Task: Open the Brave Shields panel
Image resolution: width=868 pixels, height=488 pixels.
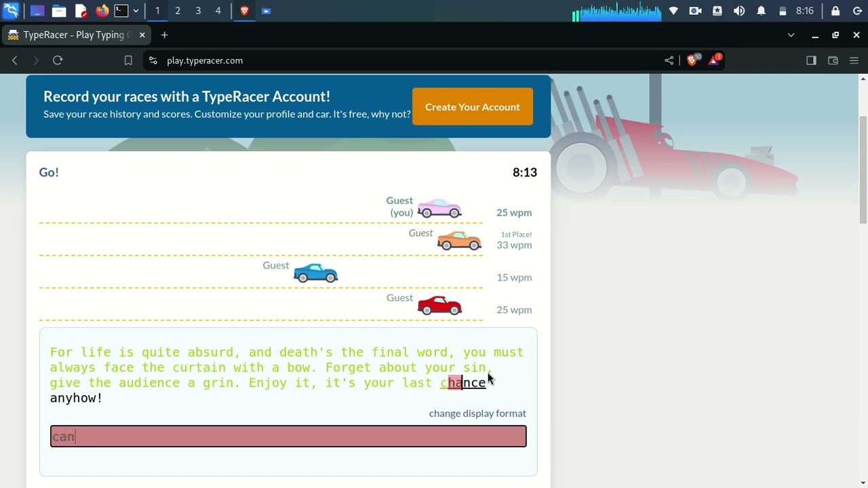Action: coord(692,60)
